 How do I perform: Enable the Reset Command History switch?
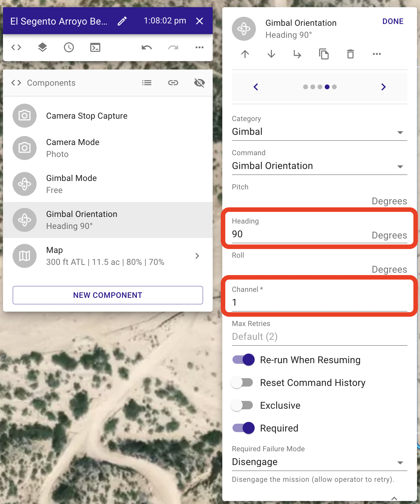[x=242, y=383]
